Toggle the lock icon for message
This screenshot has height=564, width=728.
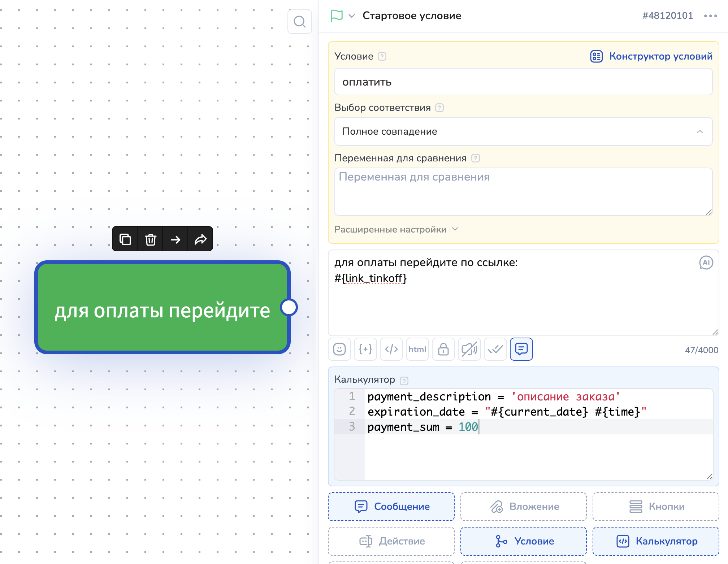coord(443,349)
